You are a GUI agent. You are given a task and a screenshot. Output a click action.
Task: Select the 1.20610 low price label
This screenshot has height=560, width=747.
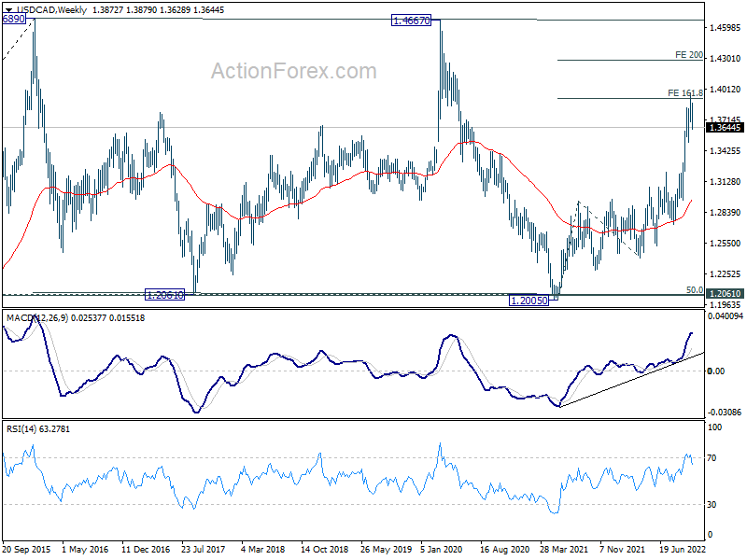(164, 295)
